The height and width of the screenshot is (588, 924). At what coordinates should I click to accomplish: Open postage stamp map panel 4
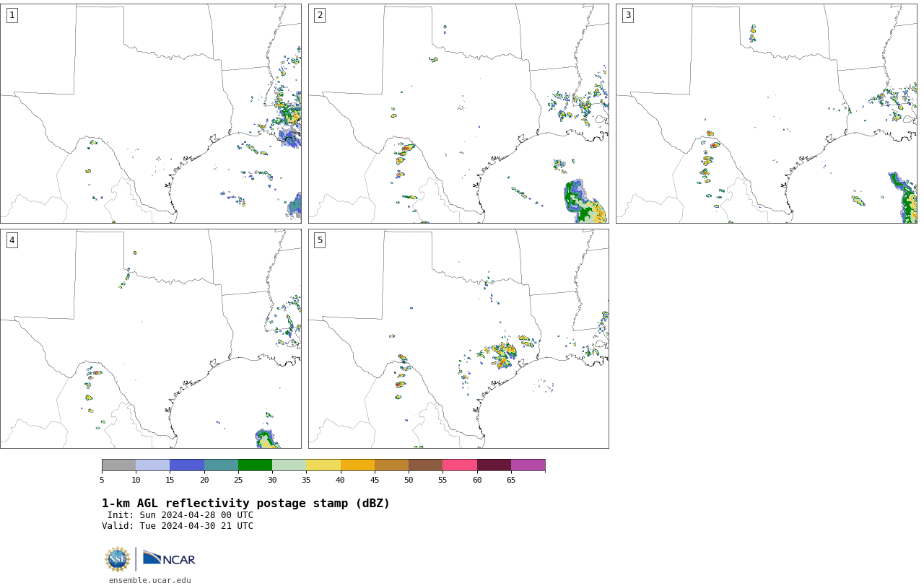point(151,338)
